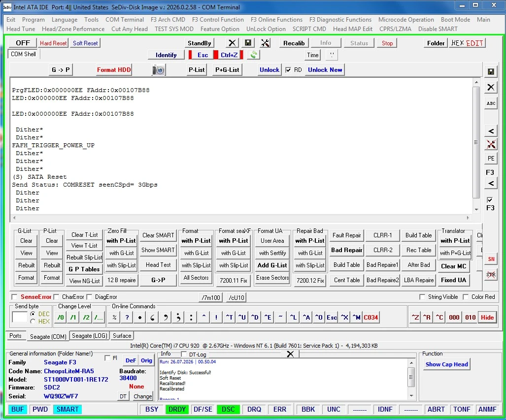506x420 pixels.
Task: Click the red crossed tools sidebar icon
Action: 491,144
